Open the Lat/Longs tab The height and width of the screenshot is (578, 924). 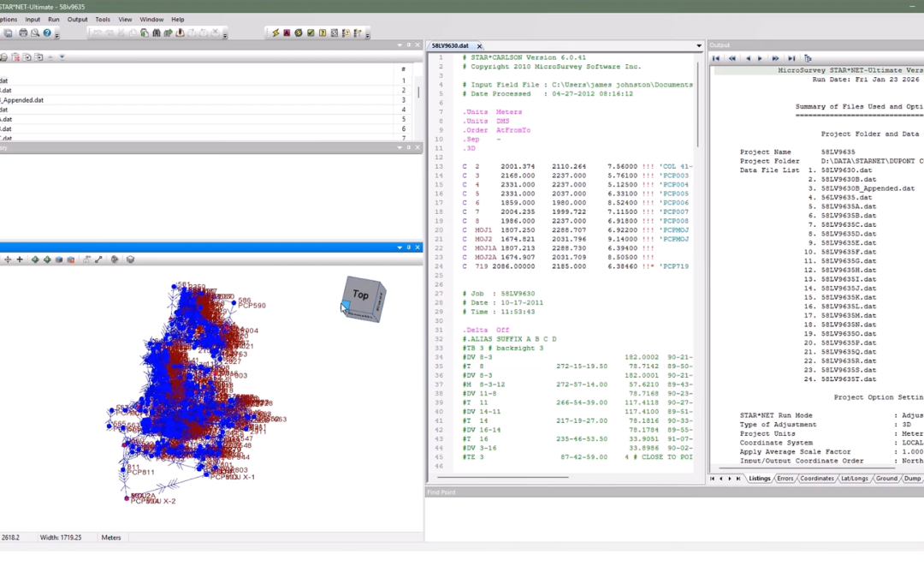point(856,479)
